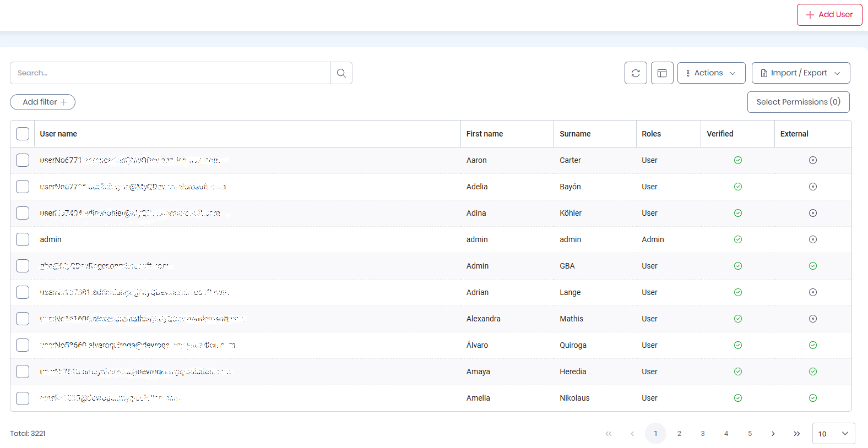Click the refresh table icon
The width and height of the screenshot is (868, 448).
click(636, 73)
